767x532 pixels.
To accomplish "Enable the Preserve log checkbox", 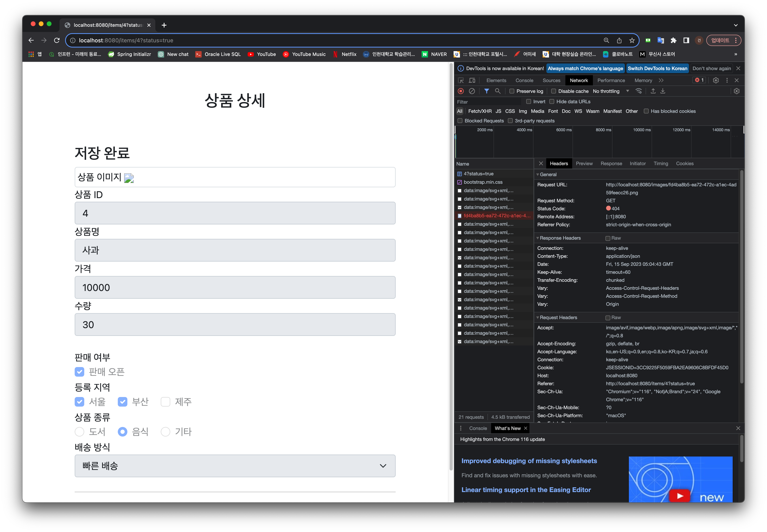I will coord(512,91).
